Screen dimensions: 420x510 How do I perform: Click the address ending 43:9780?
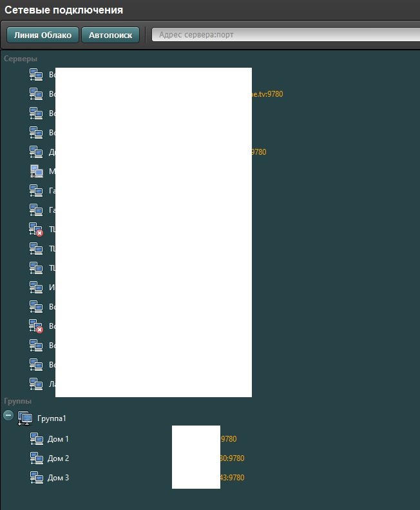[233, 478]
